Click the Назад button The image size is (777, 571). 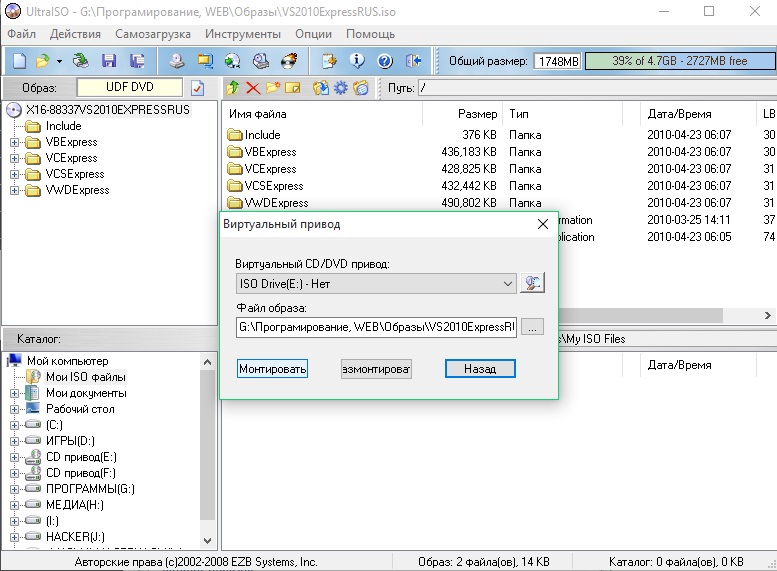pyautogui.click(x=480, y=369)
